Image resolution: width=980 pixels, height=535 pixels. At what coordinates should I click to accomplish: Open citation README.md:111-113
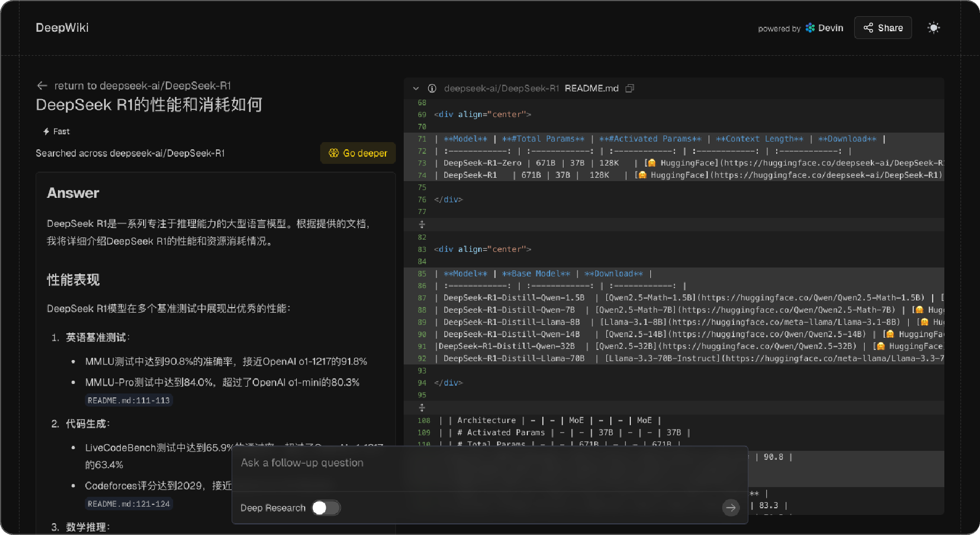(129, 400)
